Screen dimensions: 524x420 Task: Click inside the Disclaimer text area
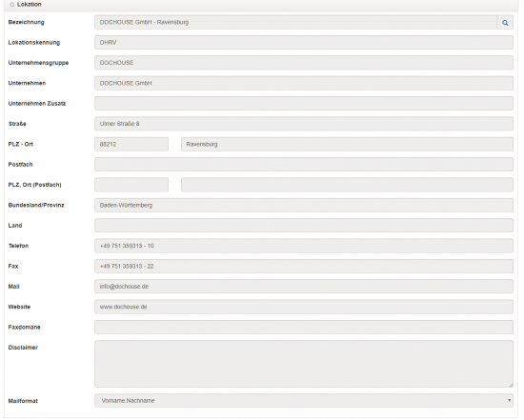304,364
